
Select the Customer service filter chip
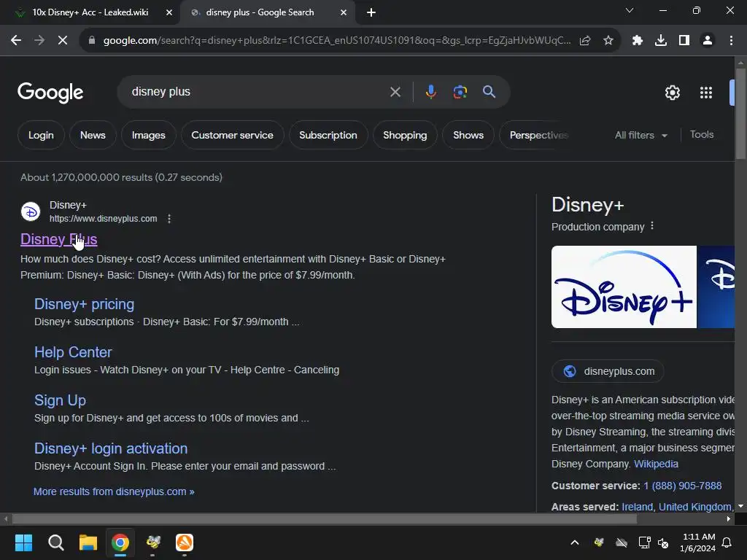point(233,135)
